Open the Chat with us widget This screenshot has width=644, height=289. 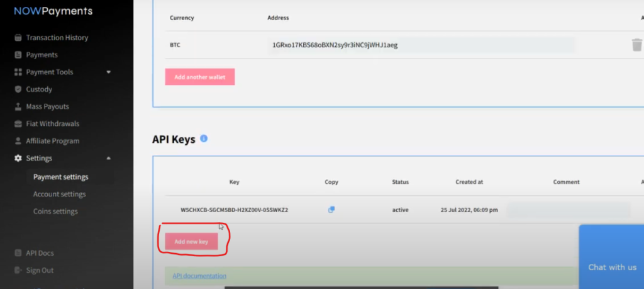[x=611, y=267]
